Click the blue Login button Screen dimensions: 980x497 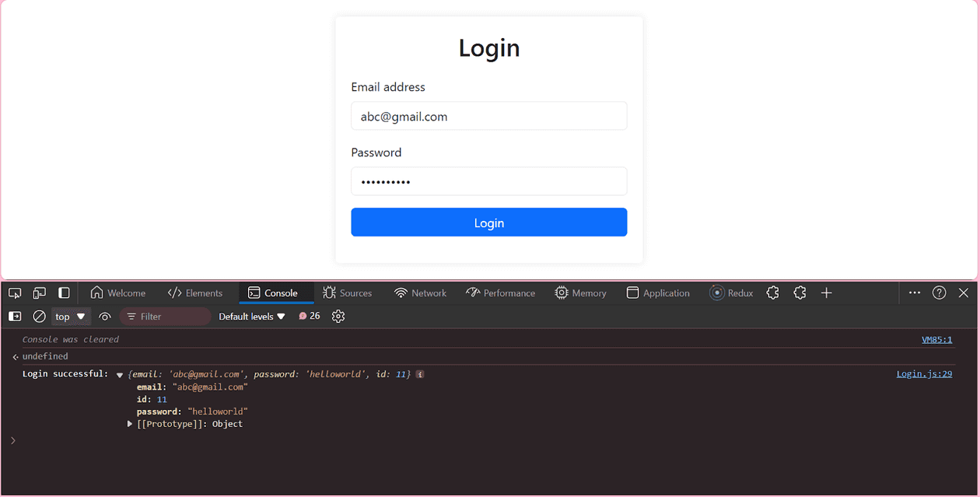[488, 222]
